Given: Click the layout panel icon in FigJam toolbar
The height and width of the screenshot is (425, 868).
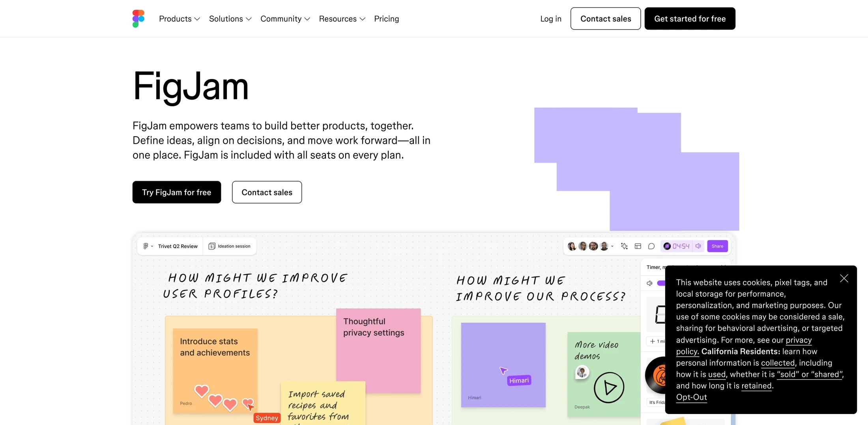Looking at the screenshot, I should (638, 246).
